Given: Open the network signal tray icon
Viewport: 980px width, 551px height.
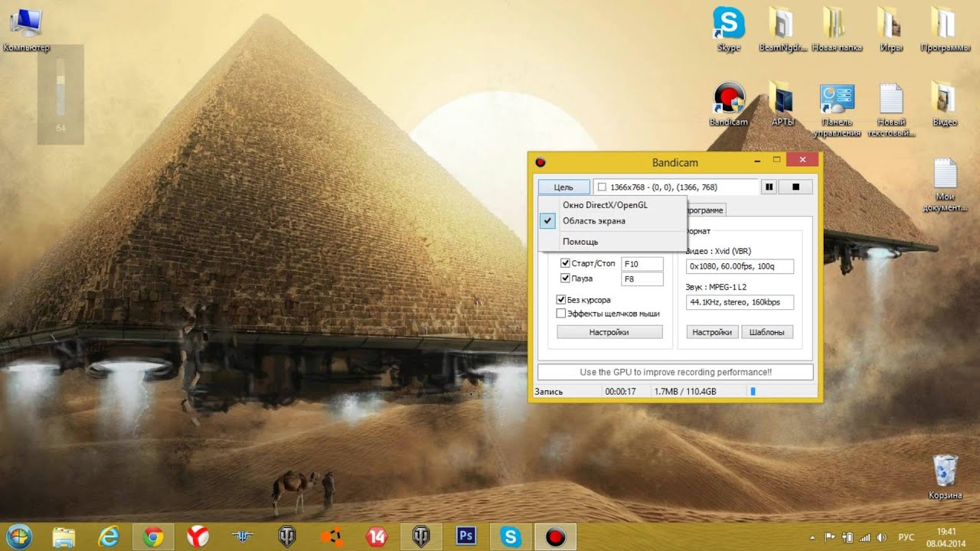Looking at the screenshot, I should pos(865,537).
